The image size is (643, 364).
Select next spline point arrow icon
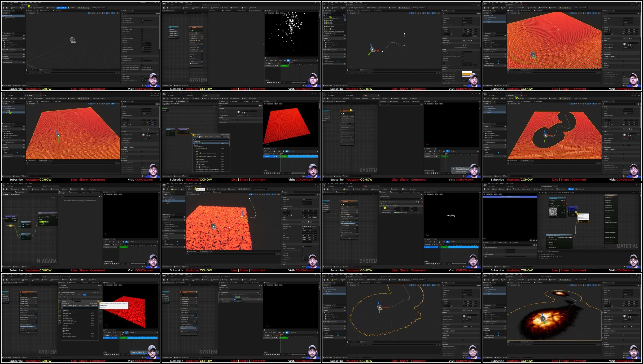coord(468,45)
